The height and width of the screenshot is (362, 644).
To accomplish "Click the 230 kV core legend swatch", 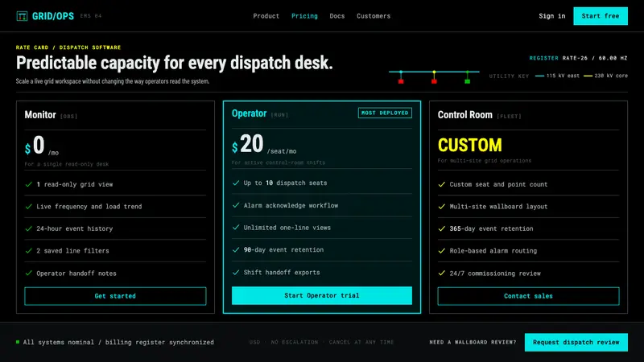I will (588, 76).
